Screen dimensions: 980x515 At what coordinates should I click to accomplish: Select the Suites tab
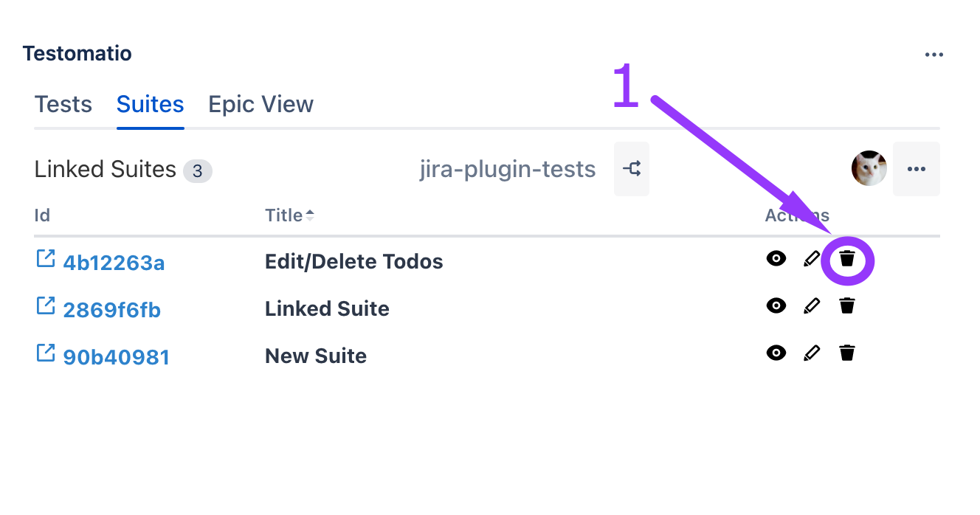click(x=150, y=104)
